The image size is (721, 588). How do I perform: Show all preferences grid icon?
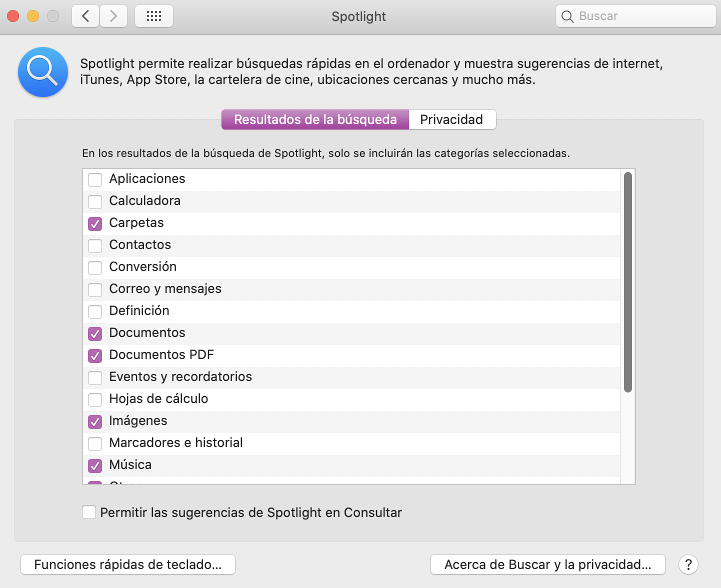point(154,16)
